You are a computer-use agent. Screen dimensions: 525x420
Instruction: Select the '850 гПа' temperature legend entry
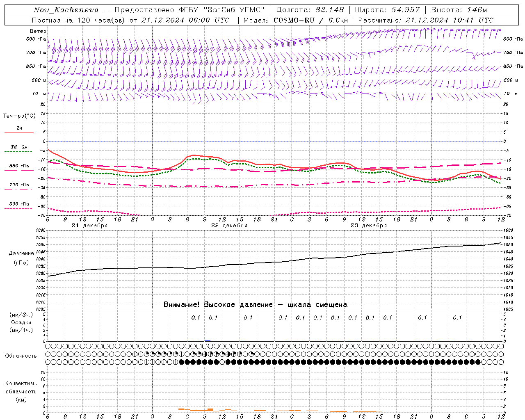click(x=19, y=166)
